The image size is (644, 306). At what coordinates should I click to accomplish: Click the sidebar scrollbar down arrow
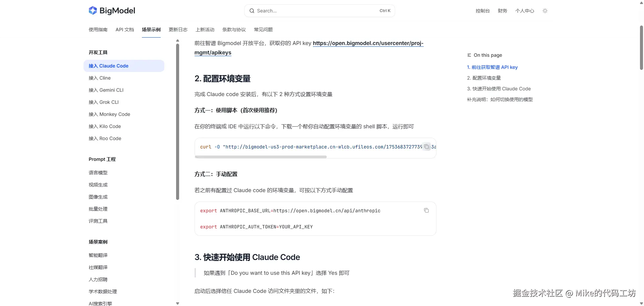tap(177, 303)
